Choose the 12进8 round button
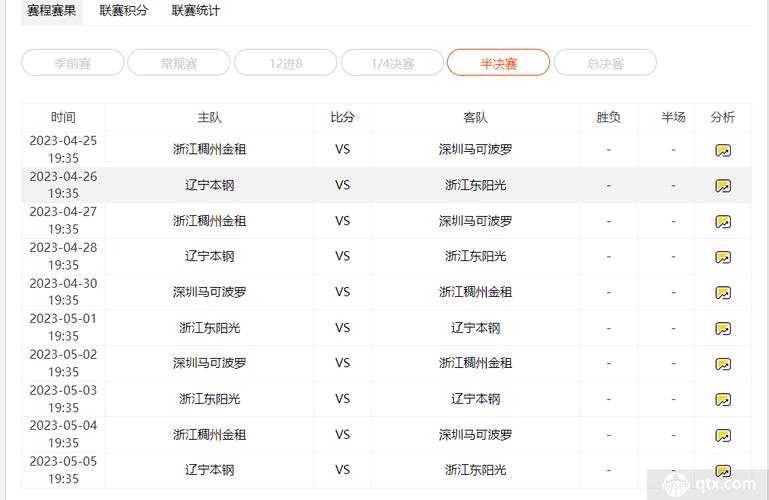 pyautogui.click(x=286, y=63)
